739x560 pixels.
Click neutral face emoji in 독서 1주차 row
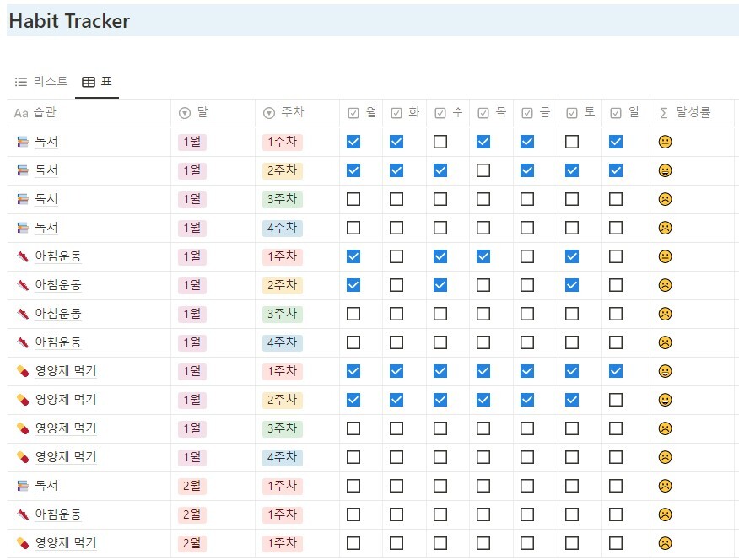(x=665, y=142)
